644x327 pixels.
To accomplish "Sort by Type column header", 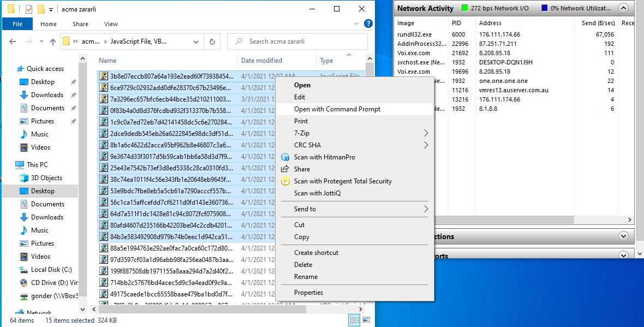I will [x=326, y=61].
